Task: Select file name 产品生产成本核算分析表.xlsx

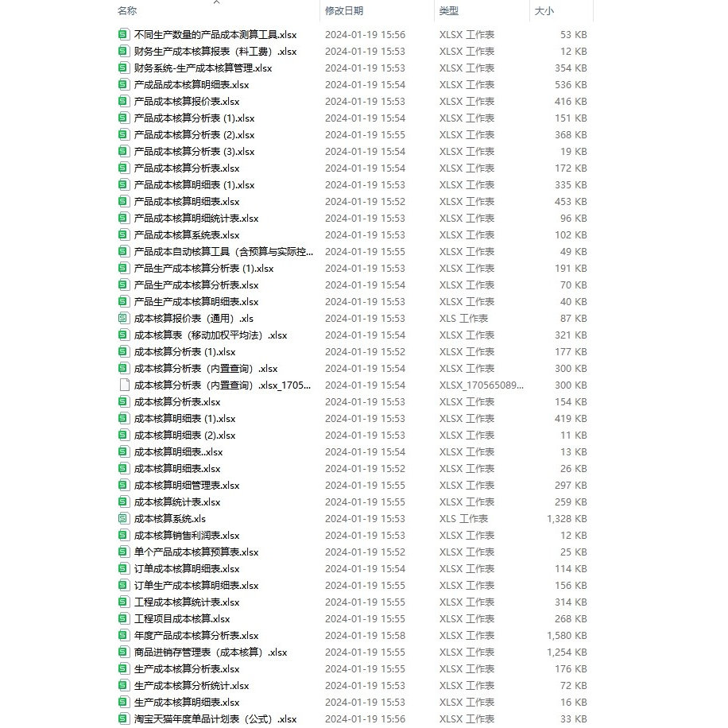Action: tap(196, 285)
